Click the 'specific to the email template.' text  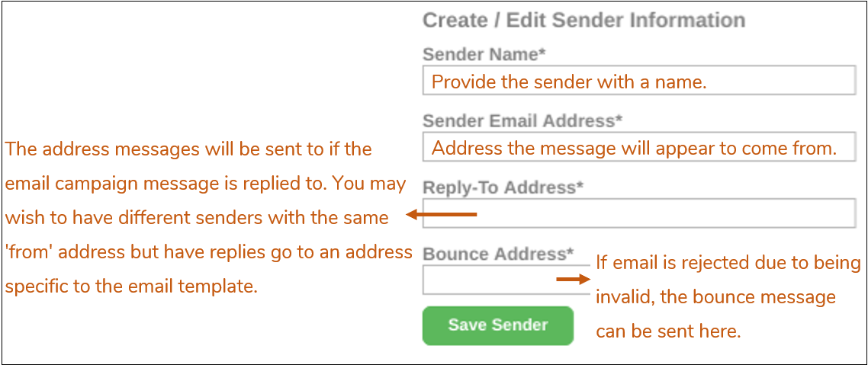pos(132,287)
